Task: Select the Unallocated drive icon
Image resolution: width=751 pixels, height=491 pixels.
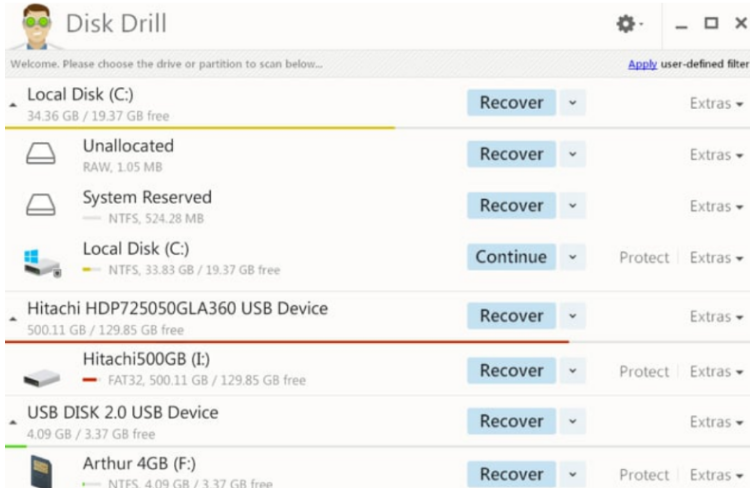Action: [x=42, y=155]
